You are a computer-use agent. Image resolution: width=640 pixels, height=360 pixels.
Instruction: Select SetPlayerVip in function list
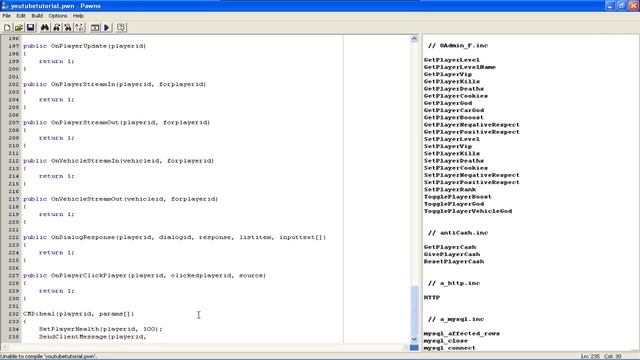click(x=448, y=146)
